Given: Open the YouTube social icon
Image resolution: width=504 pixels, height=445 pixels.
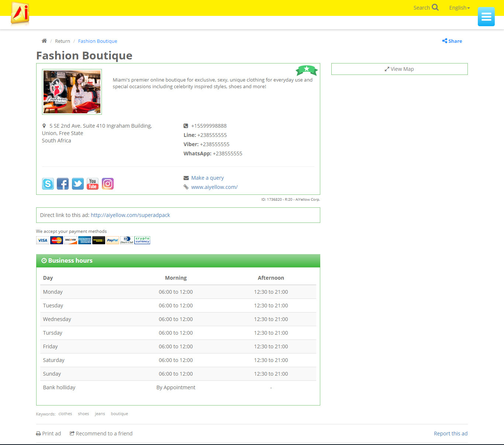Looking at the screenshot, I should (93, 184).
